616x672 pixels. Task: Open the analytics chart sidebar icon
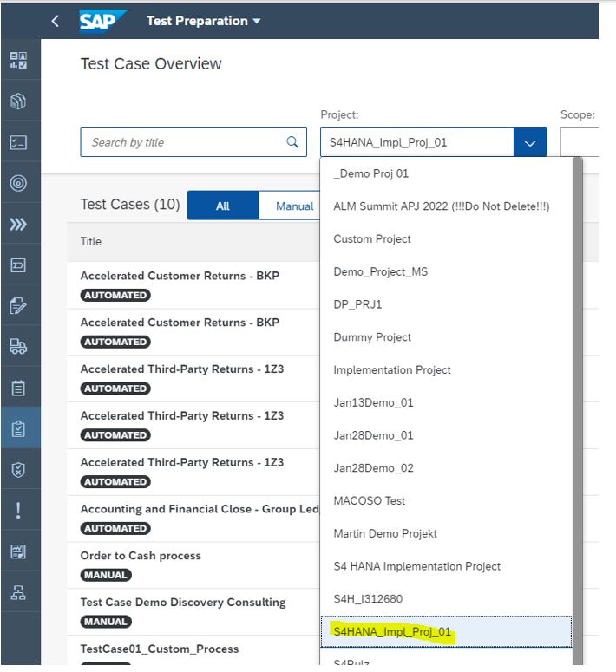[18, 551]
